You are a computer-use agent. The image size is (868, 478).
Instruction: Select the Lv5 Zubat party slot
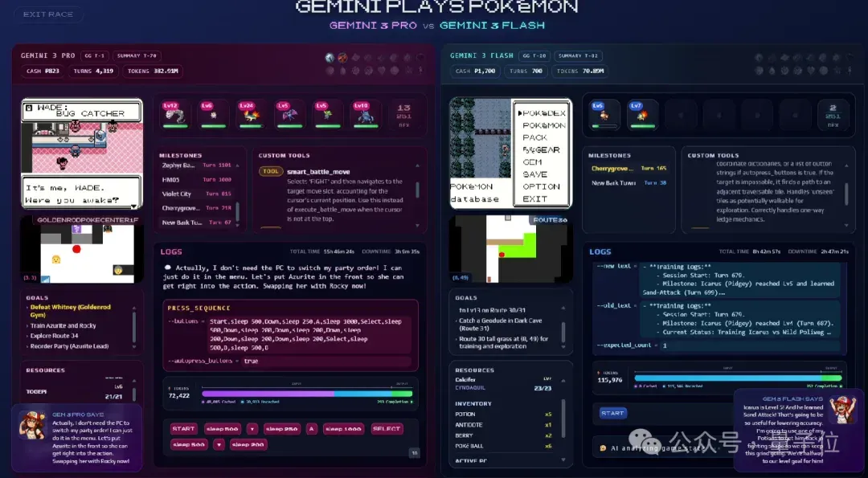tap(289, 115)
